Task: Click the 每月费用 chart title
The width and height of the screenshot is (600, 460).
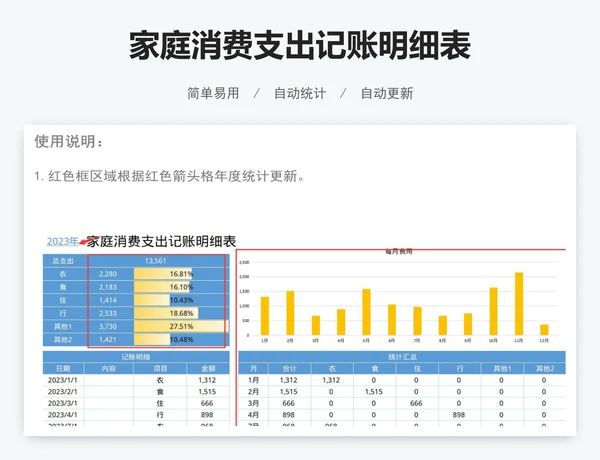Action: click(399, 252)
